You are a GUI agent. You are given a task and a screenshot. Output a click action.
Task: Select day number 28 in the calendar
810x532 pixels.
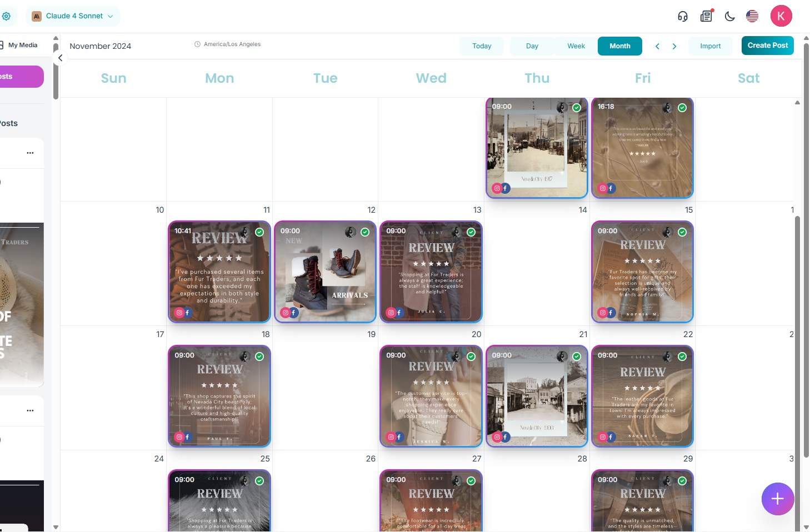tap(582, 459)
